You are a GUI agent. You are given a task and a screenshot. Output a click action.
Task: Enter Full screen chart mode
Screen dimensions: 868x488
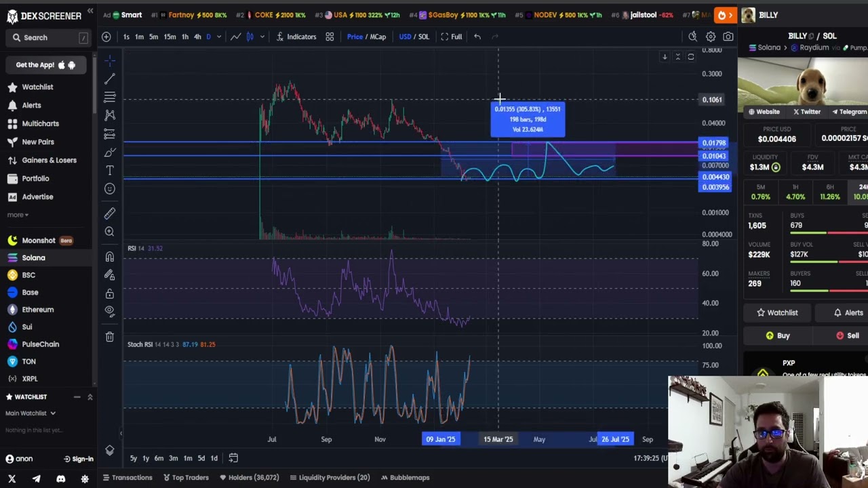click(x=452, y=37)
